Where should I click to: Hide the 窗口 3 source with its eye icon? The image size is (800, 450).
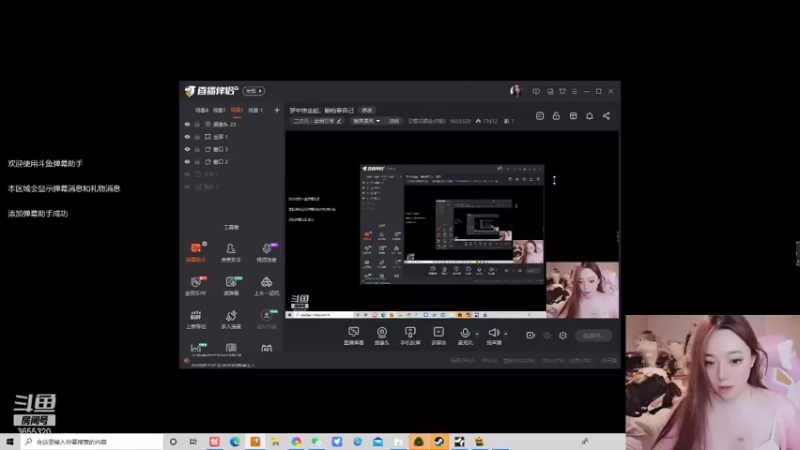187,149
